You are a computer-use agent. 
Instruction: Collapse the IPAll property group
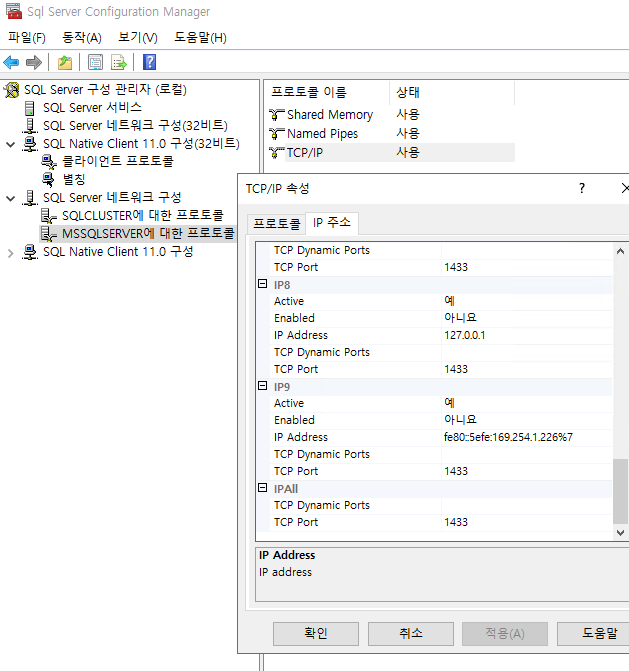263,488
